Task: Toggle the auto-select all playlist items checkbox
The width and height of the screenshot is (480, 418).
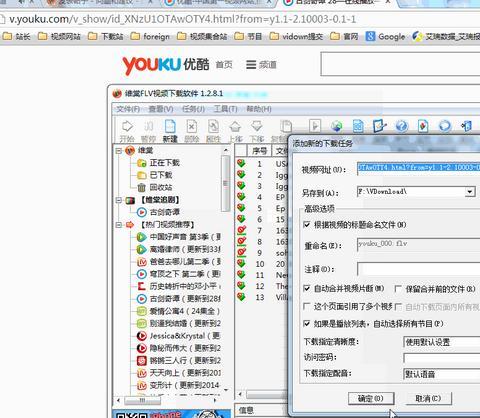Action: click(307, 324)
